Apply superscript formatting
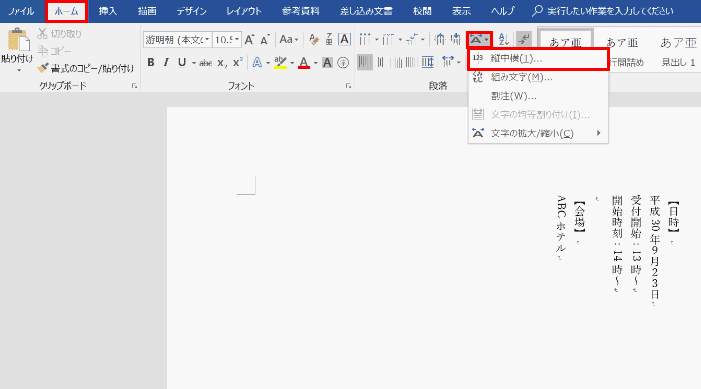Viewport: 701px width, 389px height. point(237,63)
